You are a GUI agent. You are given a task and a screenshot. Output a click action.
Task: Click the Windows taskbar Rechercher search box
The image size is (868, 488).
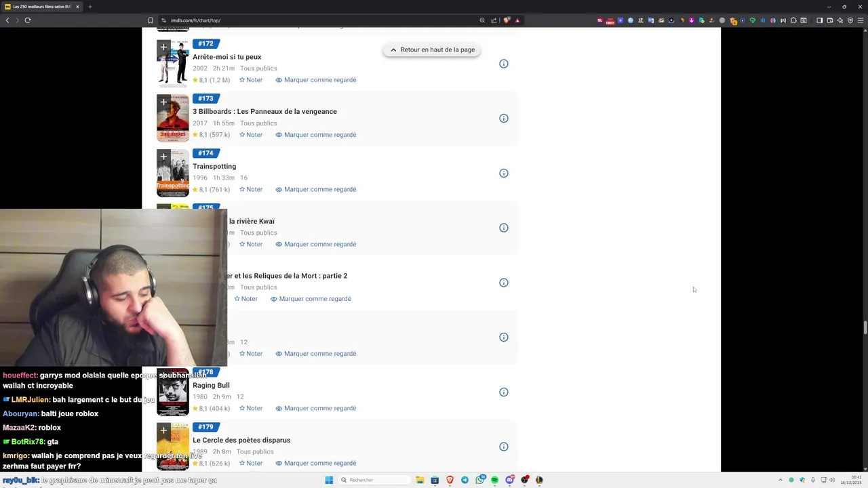click(375, 480)
